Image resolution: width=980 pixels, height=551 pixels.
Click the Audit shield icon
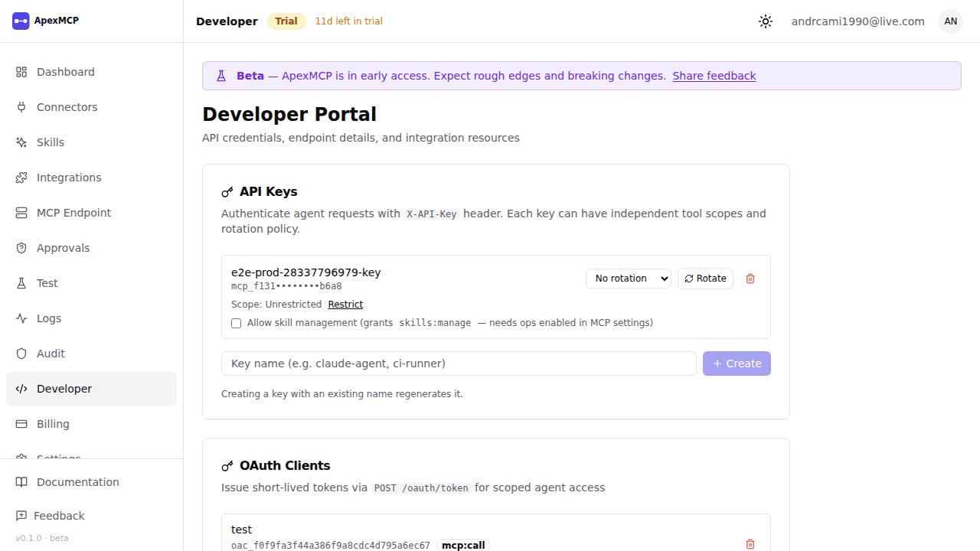click(x=21, y=354)
